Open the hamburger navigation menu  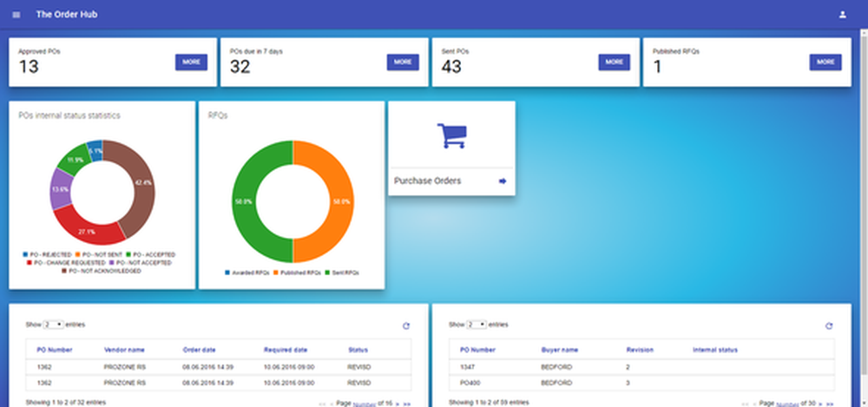pos(16,15)
